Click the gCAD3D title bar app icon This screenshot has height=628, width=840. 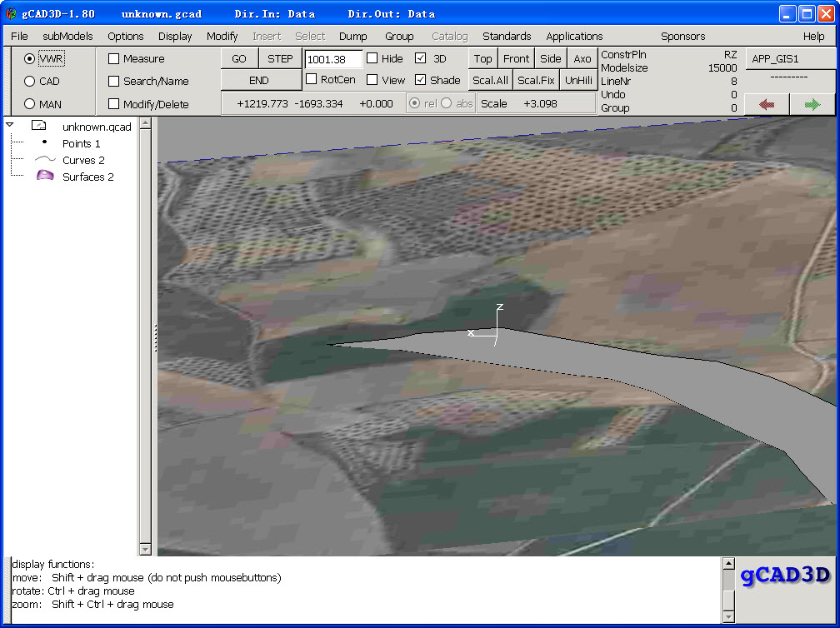point(11,14)
